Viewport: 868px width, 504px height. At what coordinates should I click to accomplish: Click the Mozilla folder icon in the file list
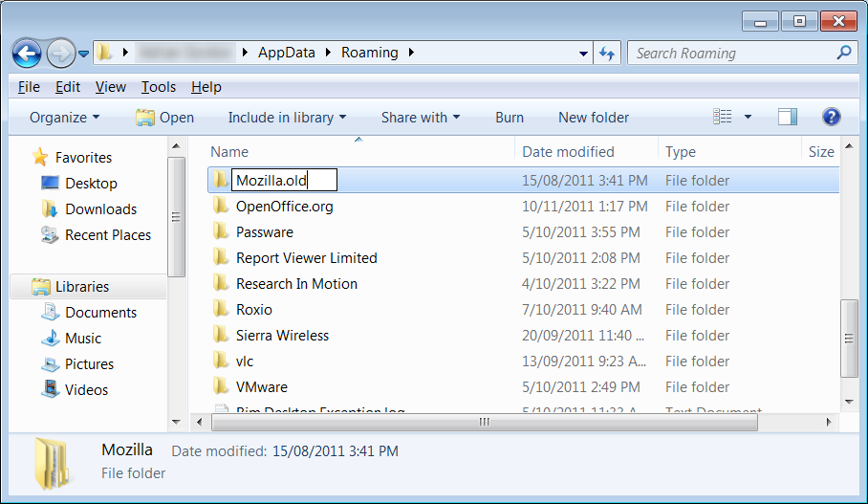(220, 181)
